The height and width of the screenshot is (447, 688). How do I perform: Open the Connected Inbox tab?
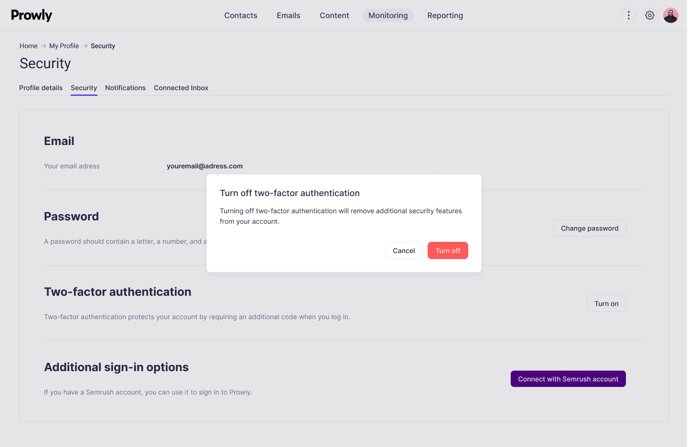point(181,88)
